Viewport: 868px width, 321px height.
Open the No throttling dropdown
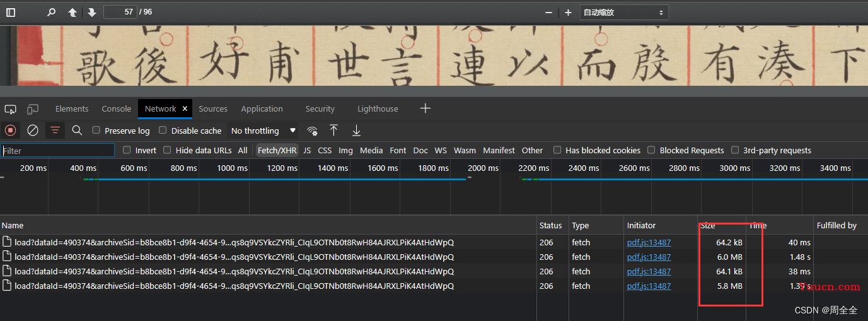(263, 131)
